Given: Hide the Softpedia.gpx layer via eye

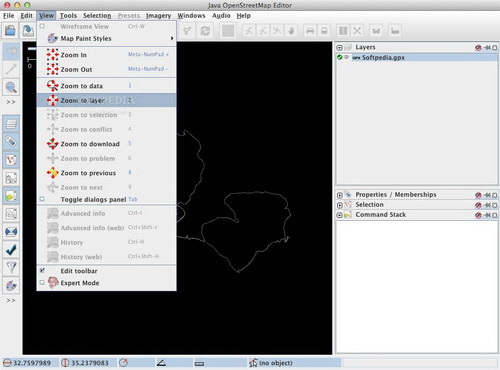Looking at the screenshot, I should tap(347, 57).
